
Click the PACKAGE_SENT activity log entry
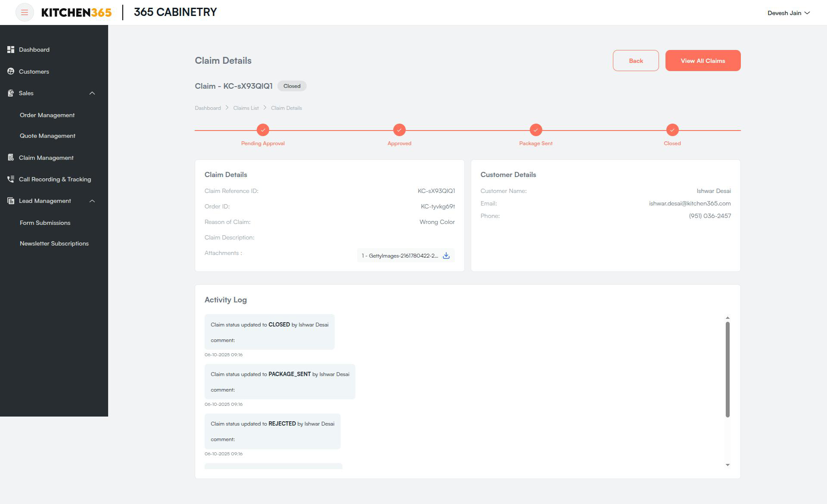[280, 382]
